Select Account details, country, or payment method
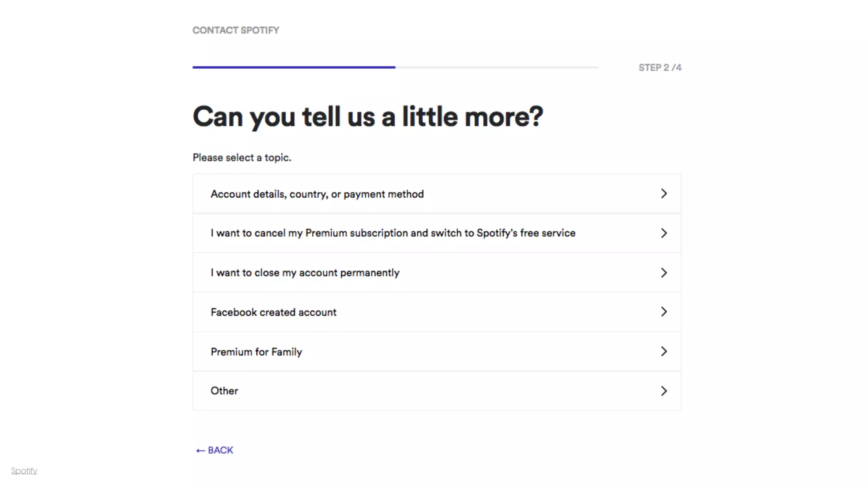 (x=317, y=194)
